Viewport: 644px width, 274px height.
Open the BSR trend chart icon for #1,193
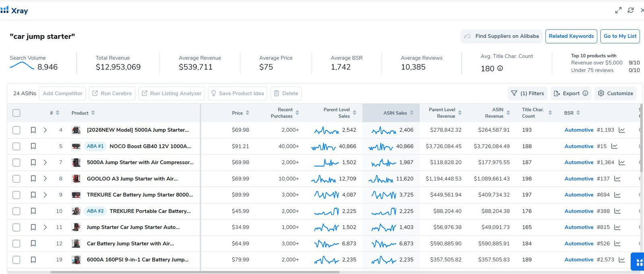pyautogui.click(x=622, y=130)
